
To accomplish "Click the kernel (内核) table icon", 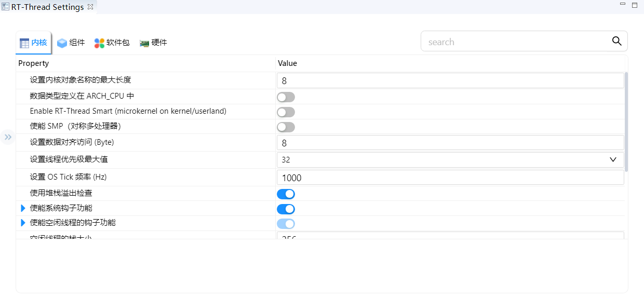I will click(x=24, y=43).
